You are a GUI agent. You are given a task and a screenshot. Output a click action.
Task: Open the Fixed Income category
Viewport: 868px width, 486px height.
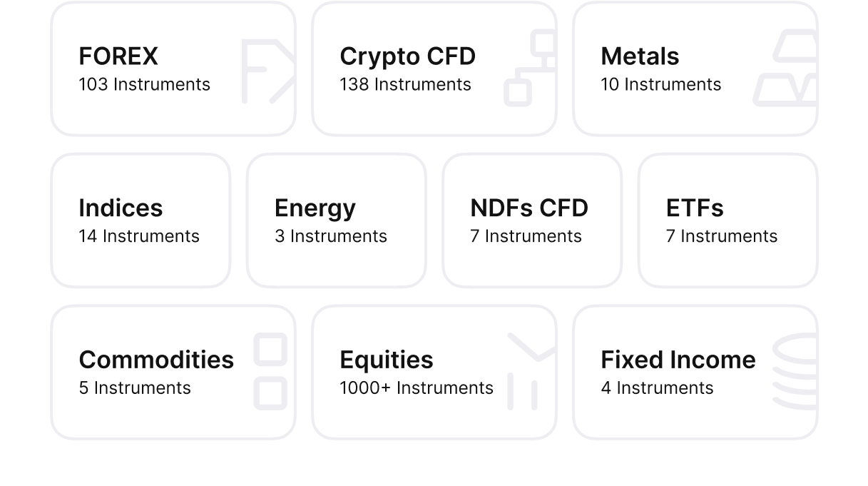point(695,371)
